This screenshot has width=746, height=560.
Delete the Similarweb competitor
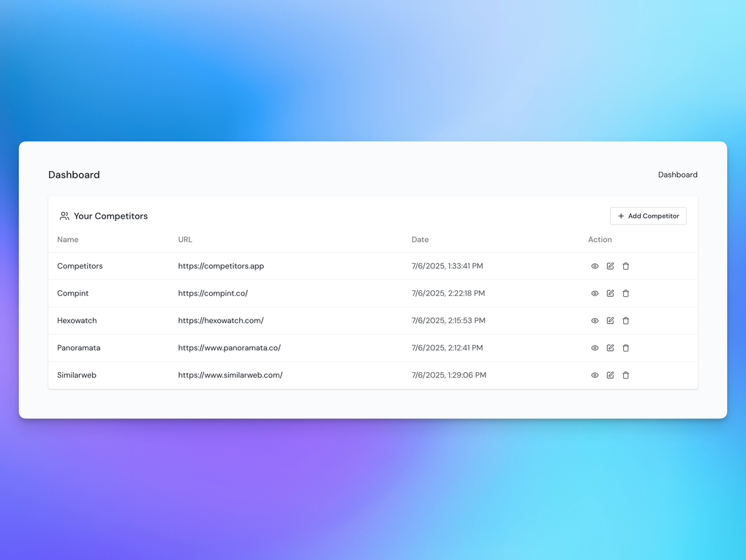click(625, 375)
